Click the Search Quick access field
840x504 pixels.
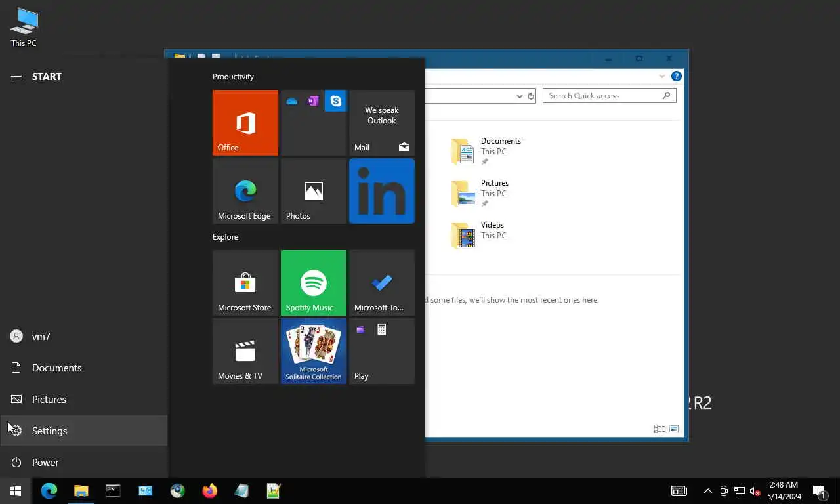(609, 96)
